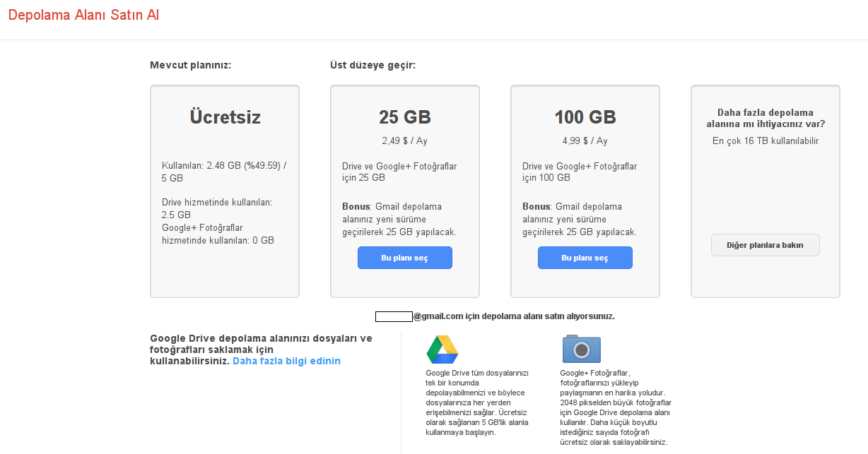Click the Üst düzeye geçir label

(373, 66)
